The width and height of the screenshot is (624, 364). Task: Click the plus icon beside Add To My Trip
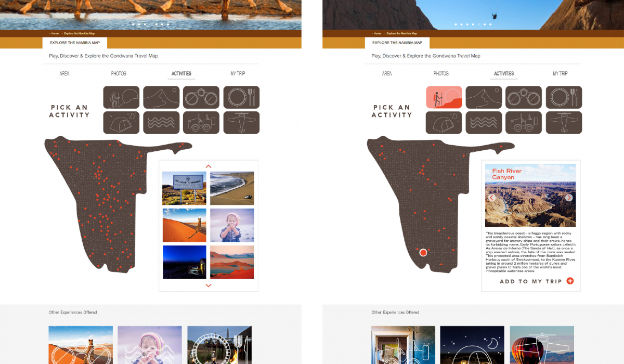tap(570, 281)
